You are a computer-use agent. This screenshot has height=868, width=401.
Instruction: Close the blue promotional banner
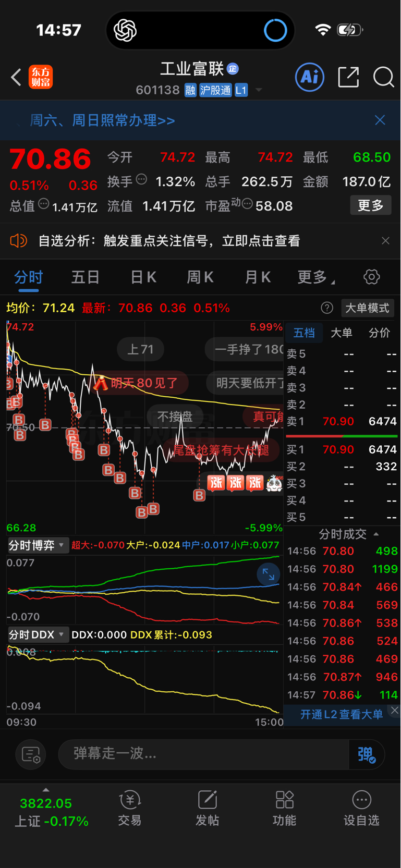tap(380, 120)
